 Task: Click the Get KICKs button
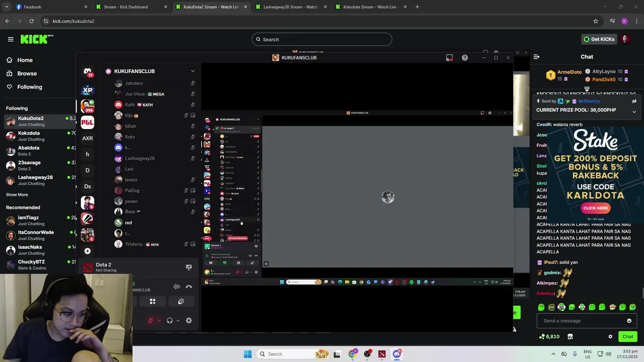599,39
